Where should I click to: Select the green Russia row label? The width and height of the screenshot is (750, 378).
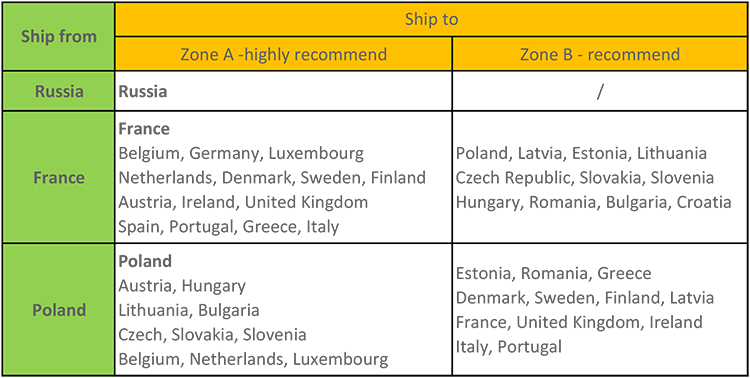58,91
